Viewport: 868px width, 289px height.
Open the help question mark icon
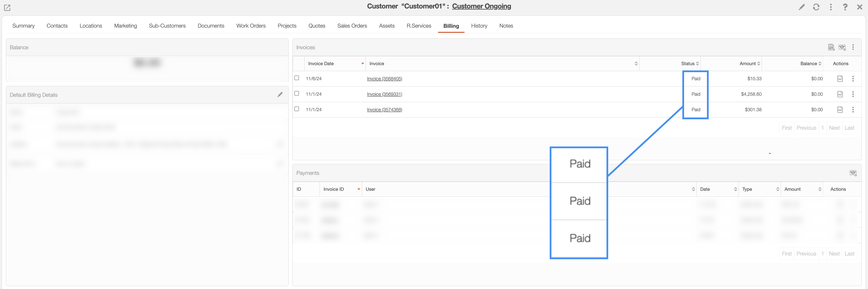(845, 7)
